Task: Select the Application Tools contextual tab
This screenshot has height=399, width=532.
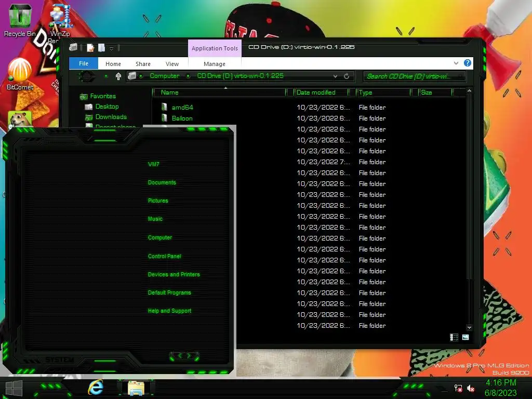Action: tap(215, 48)
